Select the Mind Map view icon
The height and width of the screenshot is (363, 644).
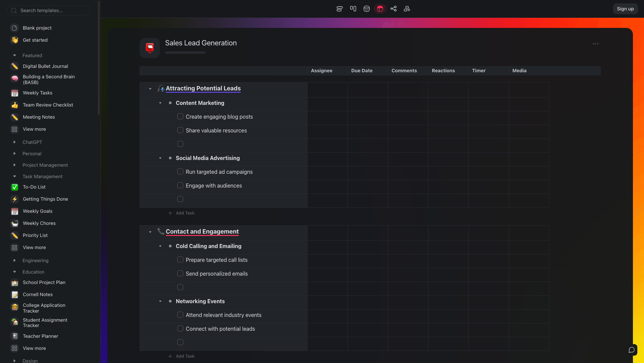(x=393, y=9)
